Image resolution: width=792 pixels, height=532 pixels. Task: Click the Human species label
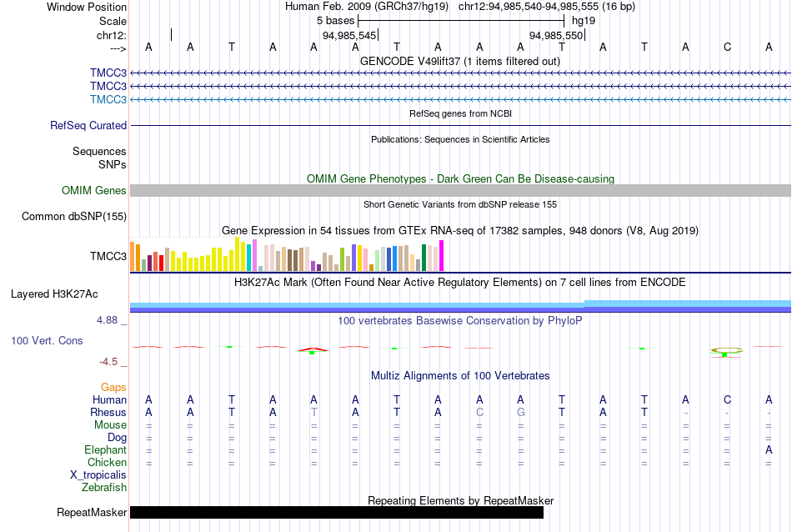click(109, 400)
